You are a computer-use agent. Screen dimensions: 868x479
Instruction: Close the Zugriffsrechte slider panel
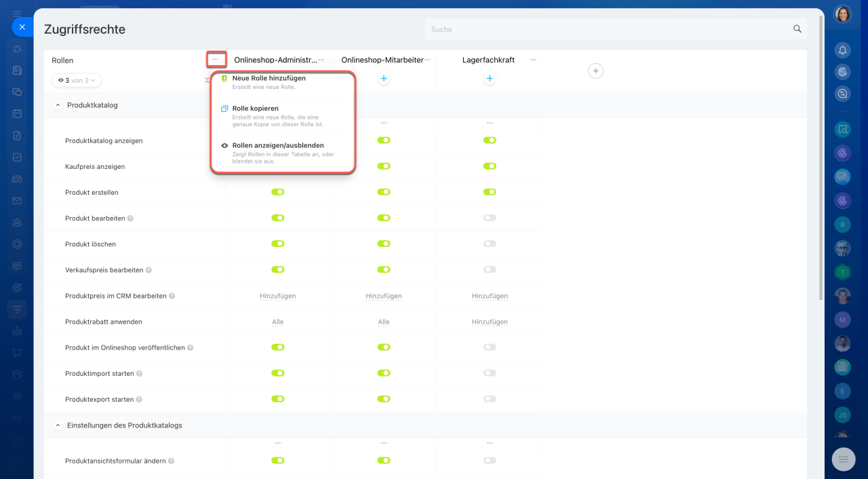coord(22,27)
